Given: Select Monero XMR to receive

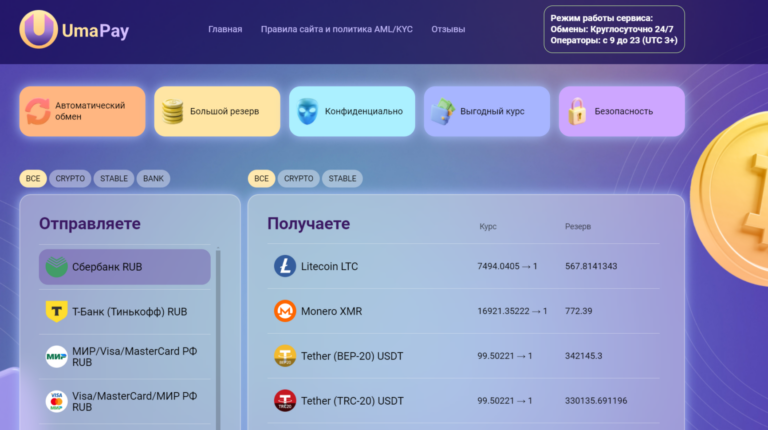Looking at the screenshot, I should (463, 311).
